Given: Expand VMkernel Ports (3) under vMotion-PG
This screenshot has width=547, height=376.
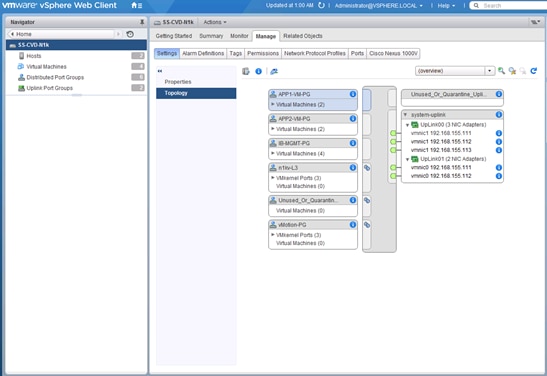Looking at the screenshot, I should [x=273, y=235].
